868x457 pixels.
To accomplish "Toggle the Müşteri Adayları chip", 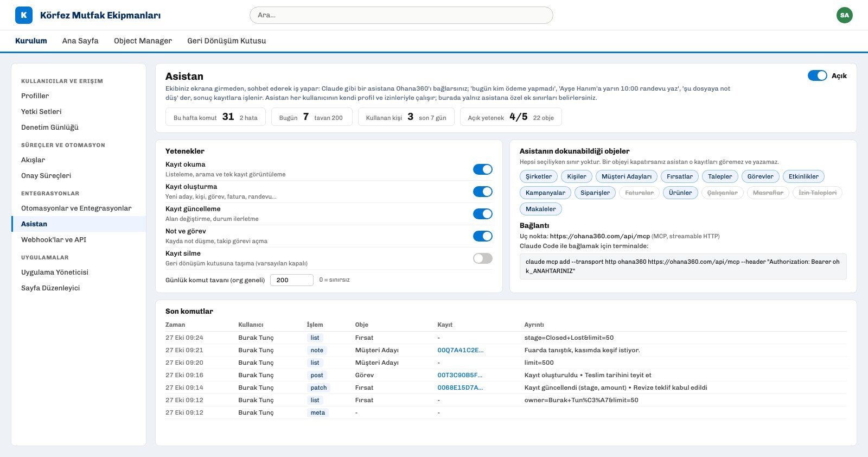I will 627,176.
